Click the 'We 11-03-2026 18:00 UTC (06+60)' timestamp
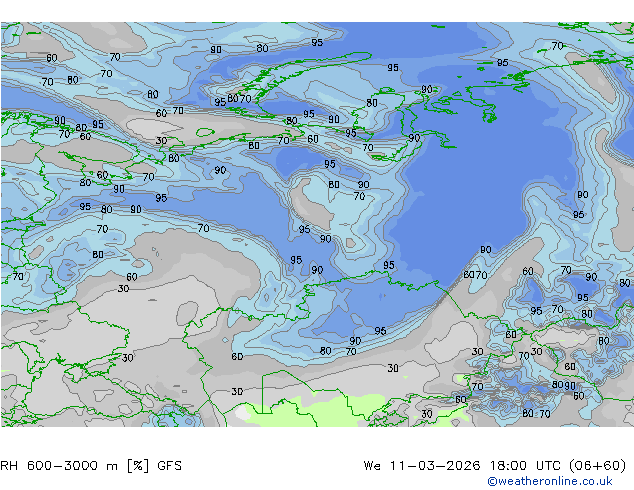Image resolution: width=634 pixels, height=490 pixels. pos(495,466)
